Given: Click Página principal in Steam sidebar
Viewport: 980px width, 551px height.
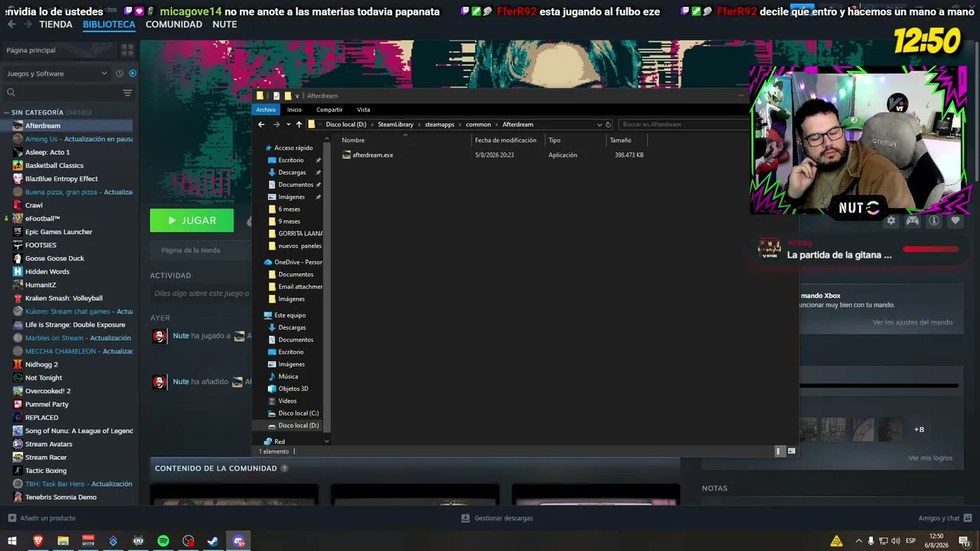Looking at the screenshot, I should [31, 51].
